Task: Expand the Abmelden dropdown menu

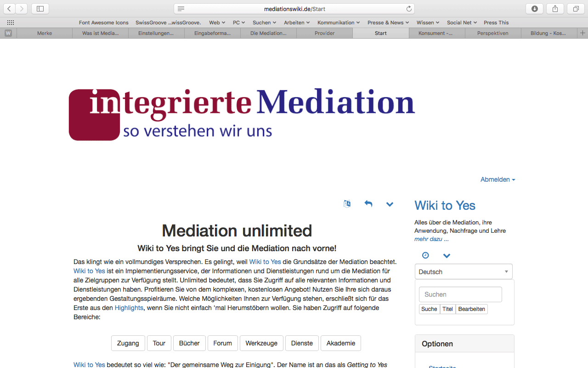Action: 498,179
